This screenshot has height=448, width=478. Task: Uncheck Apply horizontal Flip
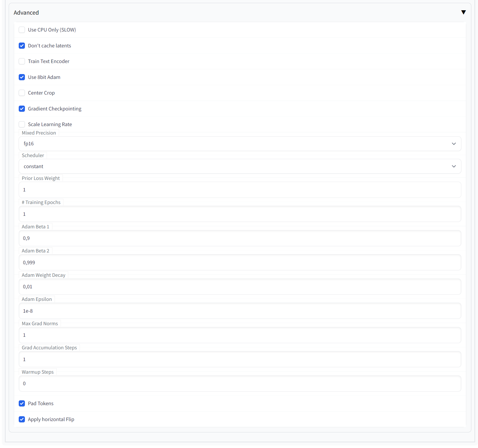click(22, 419)
